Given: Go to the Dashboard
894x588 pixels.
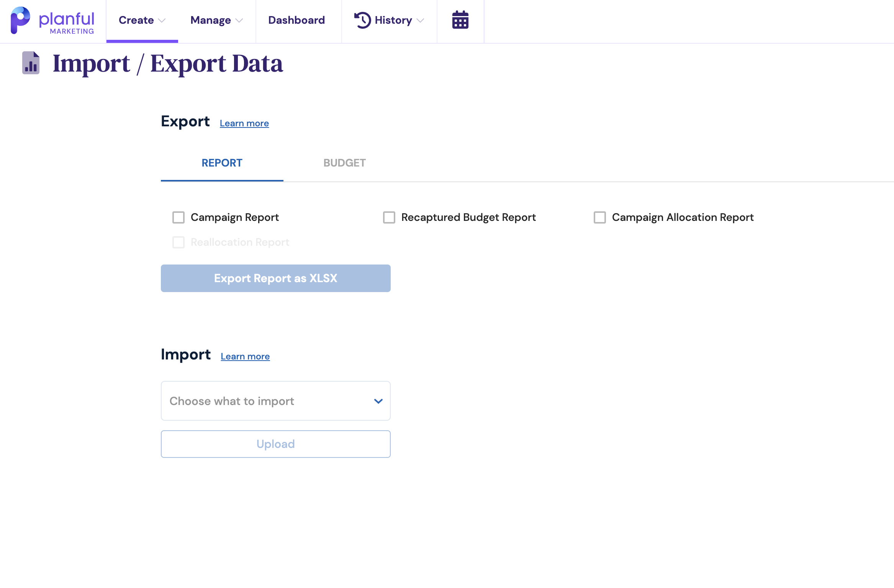Looking at the screenshot, I should [x=296, y=20].
